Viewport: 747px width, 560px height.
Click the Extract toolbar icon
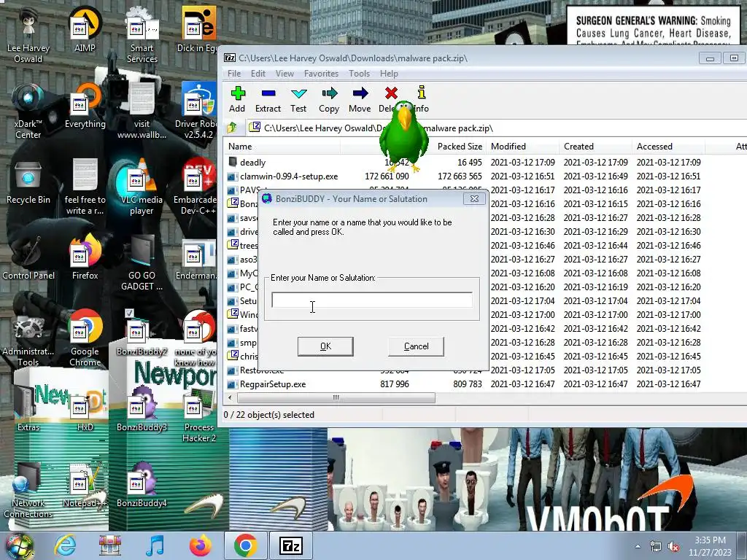[268, 99]
